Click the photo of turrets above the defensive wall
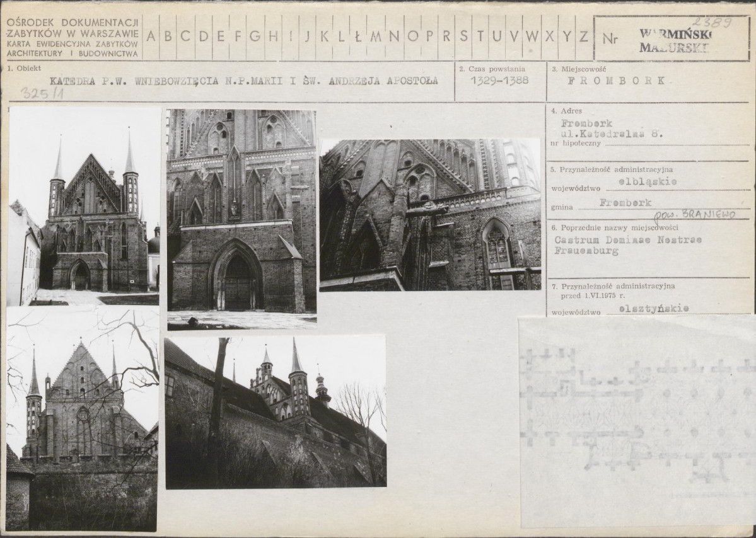756x538 pixels. (275, 412)
